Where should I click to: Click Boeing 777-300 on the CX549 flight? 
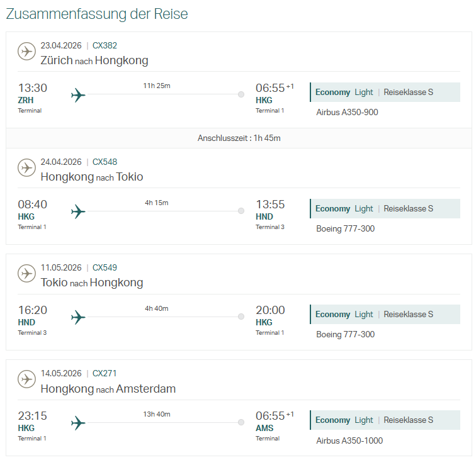tap(345, 334)
